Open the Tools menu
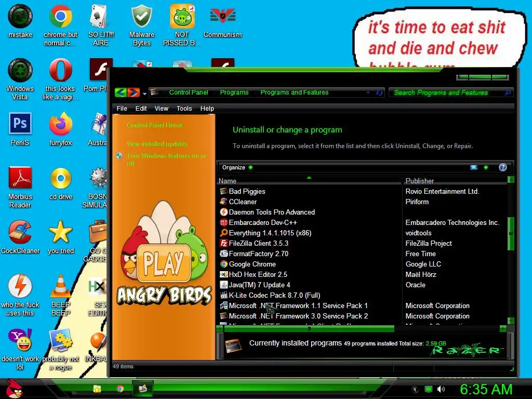The height and width of the screenshot is (399, 532). pos(184,109)
